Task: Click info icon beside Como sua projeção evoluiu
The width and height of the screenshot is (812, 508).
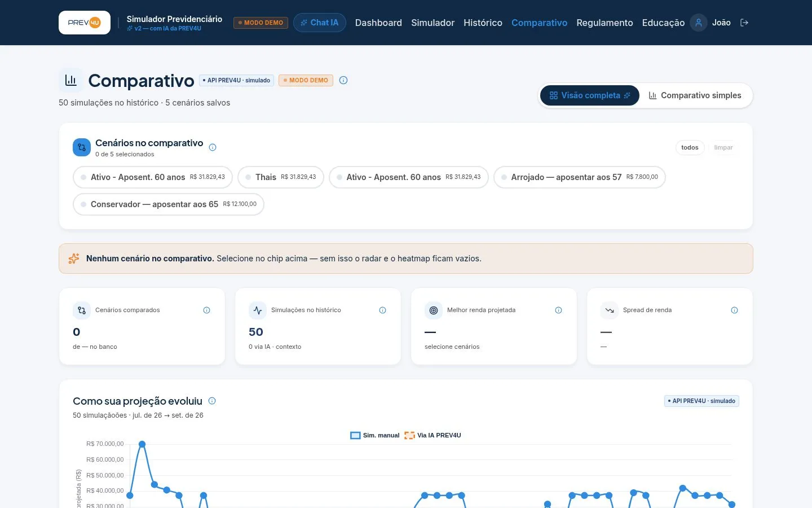Action: (x=212, y=401)
